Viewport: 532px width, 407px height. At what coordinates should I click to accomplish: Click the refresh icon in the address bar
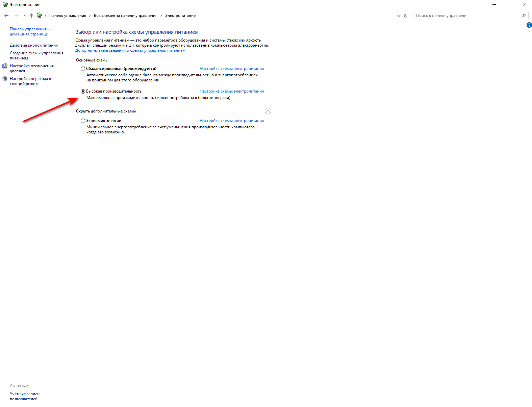point(406,16)
